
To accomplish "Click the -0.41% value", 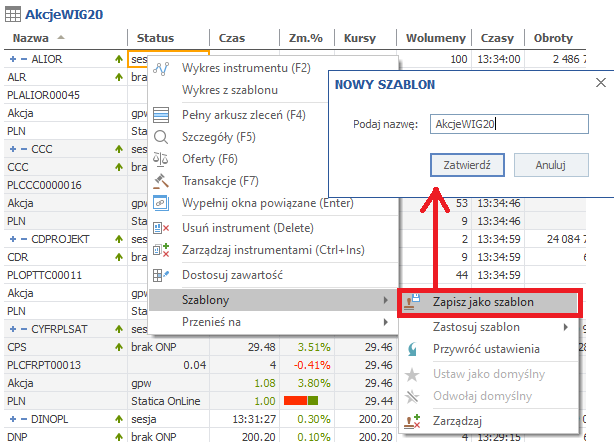I will tap(312, 365).
